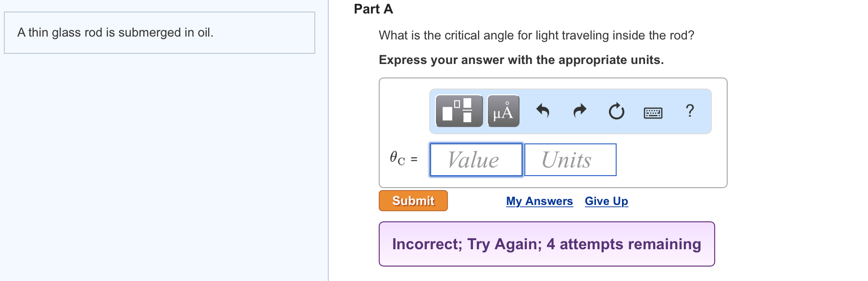Image resolution: width=868 pixels, height=281 pixels.
Task: Click the bold Express your answer instruction
Action: point(521,60)
